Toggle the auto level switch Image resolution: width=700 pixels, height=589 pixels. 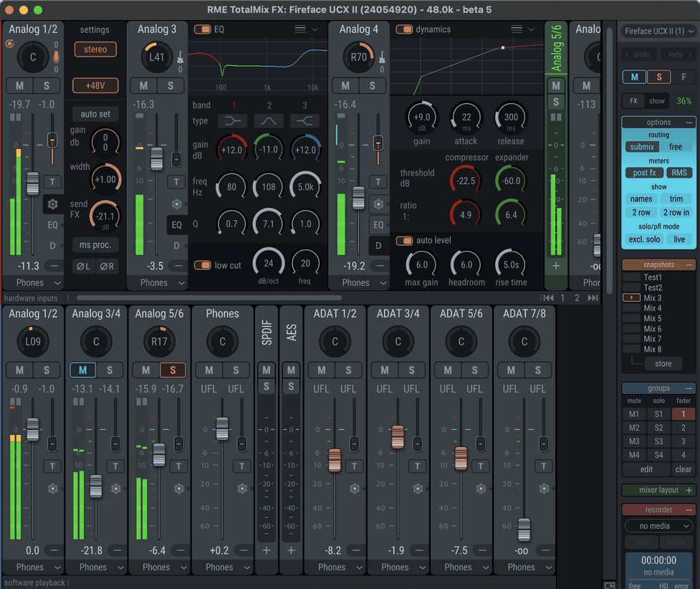[405, 240]
